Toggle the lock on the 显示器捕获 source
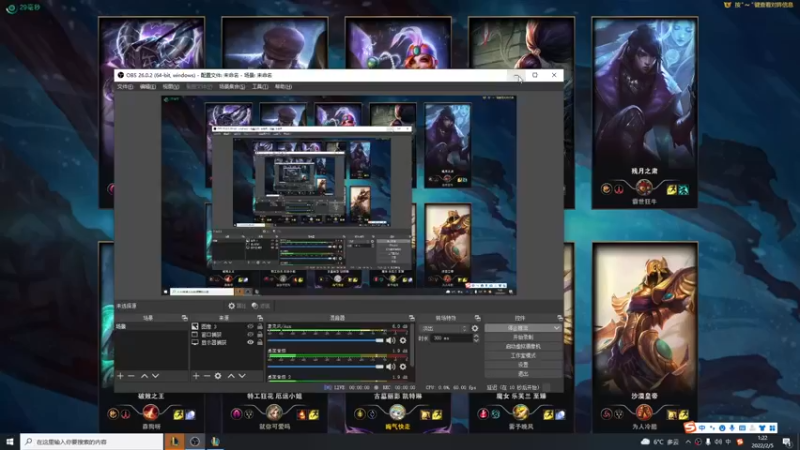This screenshot has height=450, width=800. click(260, 343)
